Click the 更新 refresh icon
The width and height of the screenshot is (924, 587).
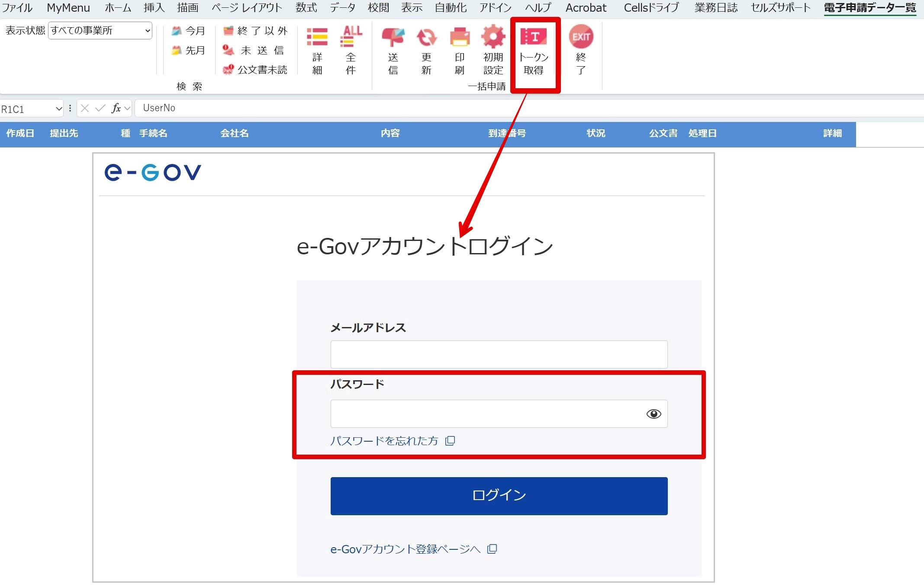(x=426, y=38)
